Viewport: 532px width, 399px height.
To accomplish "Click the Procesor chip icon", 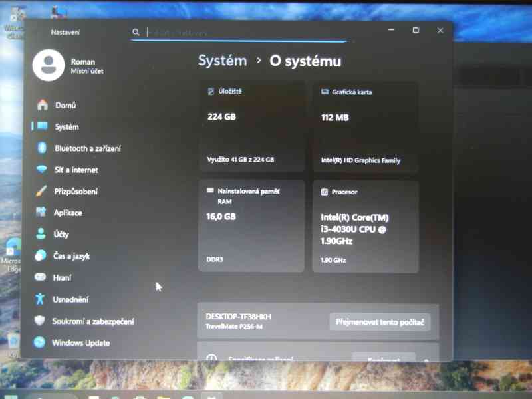I will tap(324, 192).
